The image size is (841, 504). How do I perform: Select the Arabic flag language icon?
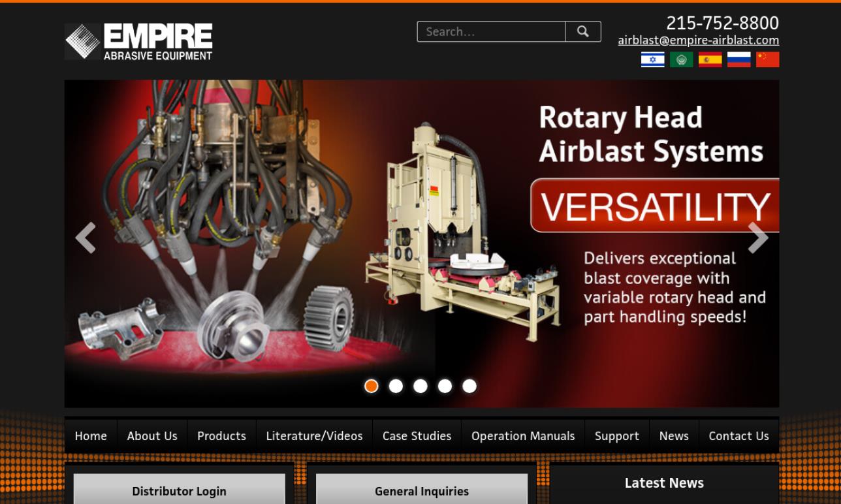(681, 59)
